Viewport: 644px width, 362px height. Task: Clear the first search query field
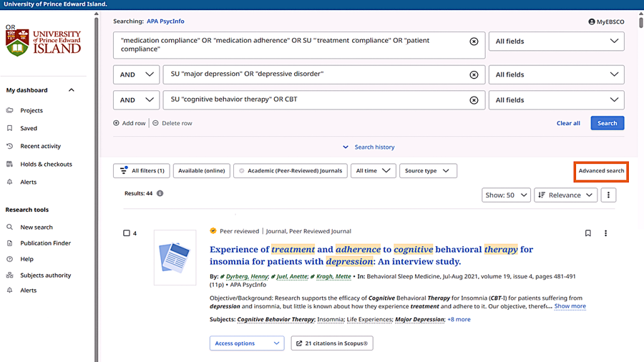[x=474, y=41]
